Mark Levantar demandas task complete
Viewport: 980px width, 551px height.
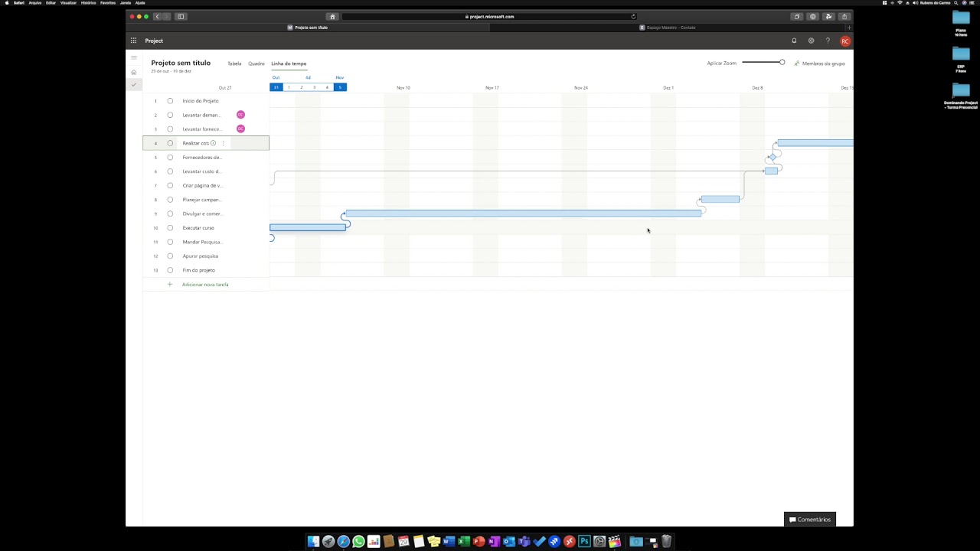point(170,115)
